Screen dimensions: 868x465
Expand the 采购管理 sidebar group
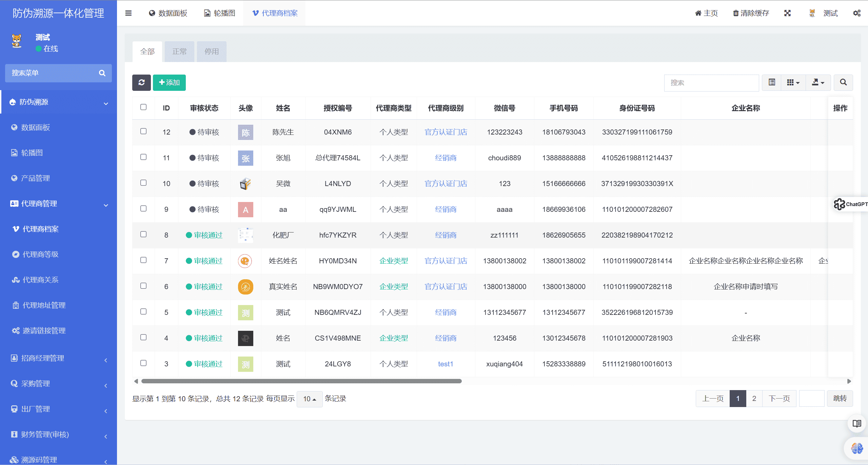coord(58,384)
